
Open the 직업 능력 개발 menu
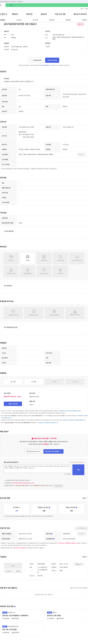click(60, 14)
